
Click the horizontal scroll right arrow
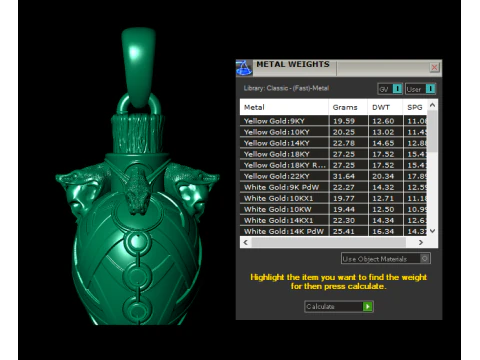(x=421, y=242)
